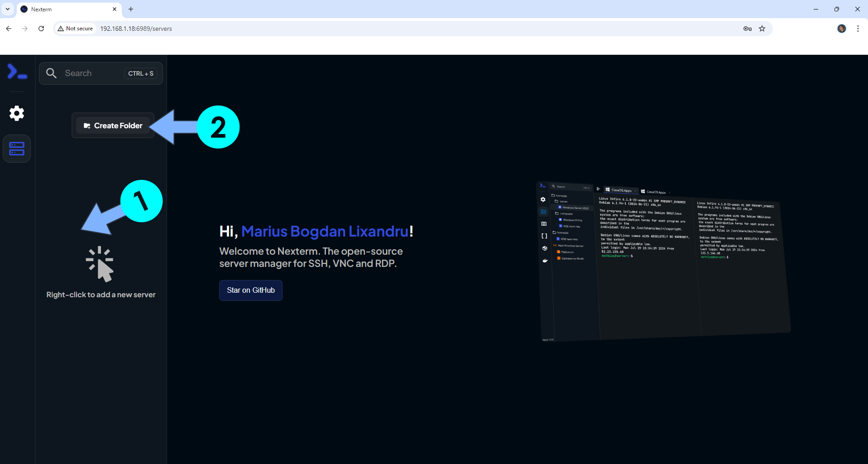Click the right-click pointer icon
Image resolution: width=868 pixels, height=464 pixels.
100,264
